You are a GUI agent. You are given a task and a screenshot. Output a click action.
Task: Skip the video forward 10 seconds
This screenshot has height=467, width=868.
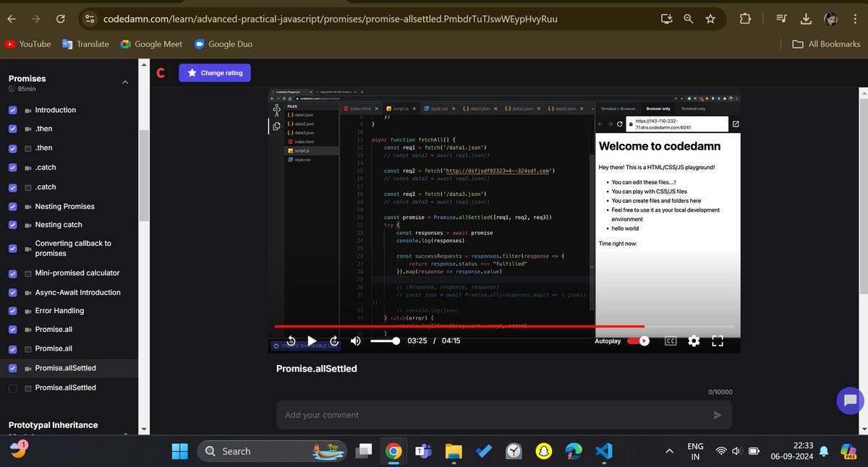point(334,340)
